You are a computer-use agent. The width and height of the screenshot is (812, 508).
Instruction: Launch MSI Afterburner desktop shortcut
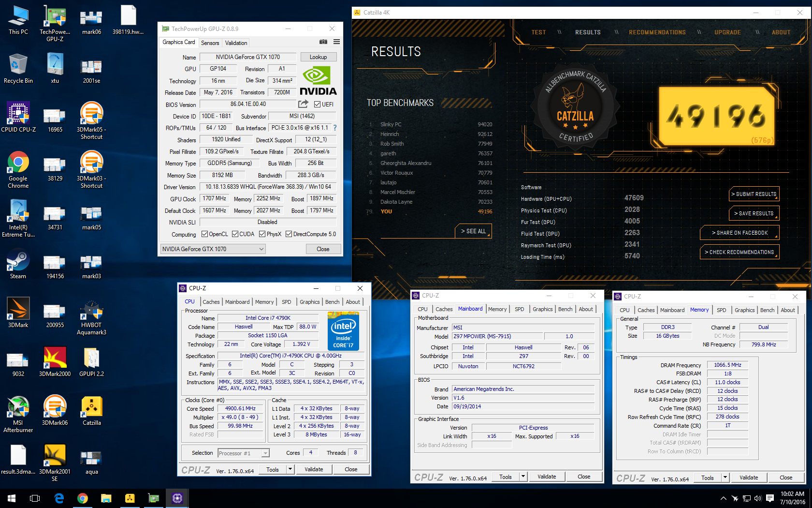pyautogui.click(x=18, y=414)
